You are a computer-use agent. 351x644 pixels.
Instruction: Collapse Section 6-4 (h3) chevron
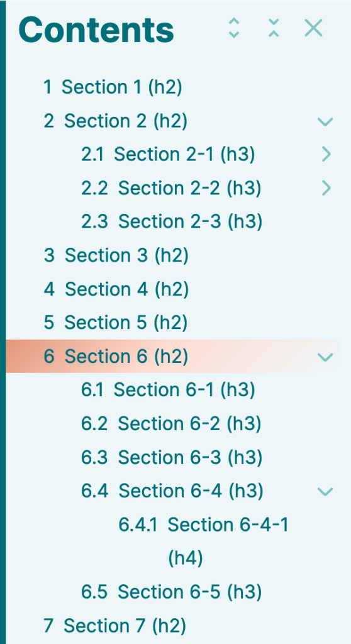[325, 491]
